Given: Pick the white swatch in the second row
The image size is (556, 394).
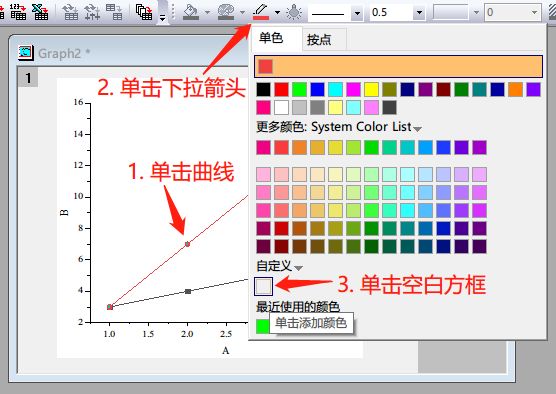Looking at the screenshot, I should tap(281, 107).
